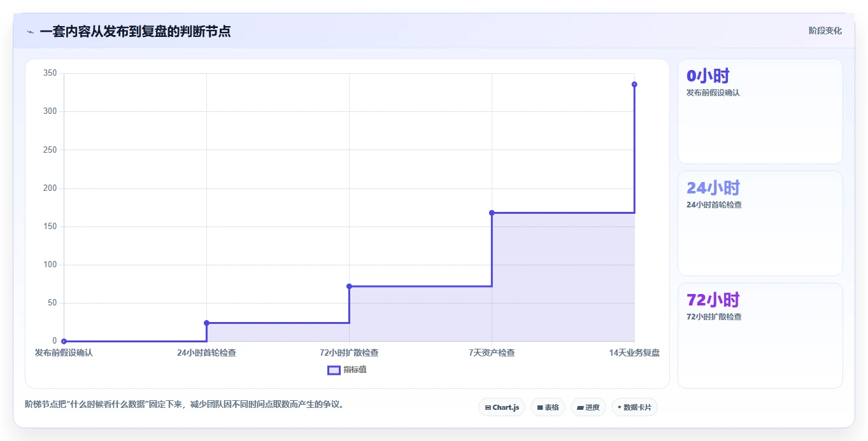Image resolution: width=868 pixels, height=441 pixels.
Task: Click the 发布前假设确认 subtitle in first card
Action: (713, 93)
